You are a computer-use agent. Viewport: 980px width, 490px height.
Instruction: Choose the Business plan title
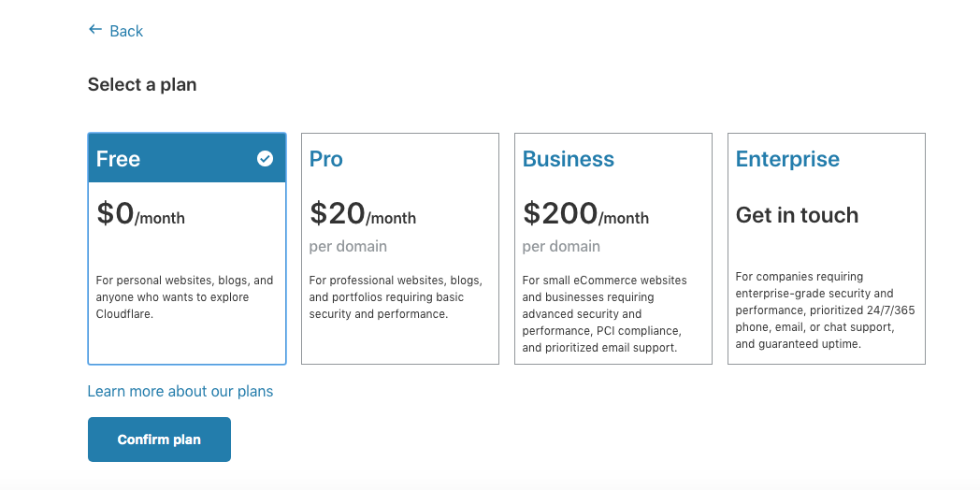[x=569, y=159]
